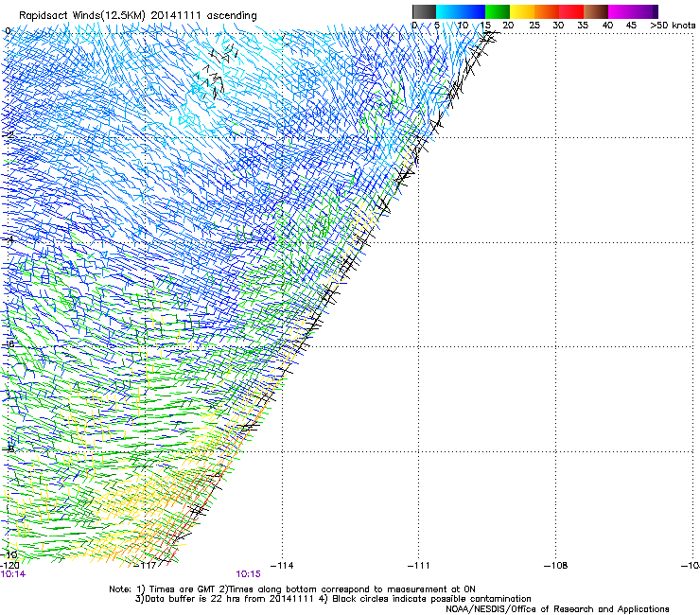Click the title text 'Rapidscat Winds(12.5KM) 20141111 ascending'
Image resolution: width=700 pixels, height=615 pixels.
coord(138,16)
